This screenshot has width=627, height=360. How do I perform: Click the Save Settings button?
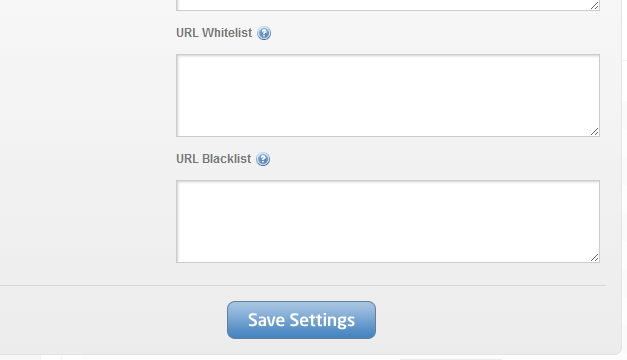coord(302,320)
